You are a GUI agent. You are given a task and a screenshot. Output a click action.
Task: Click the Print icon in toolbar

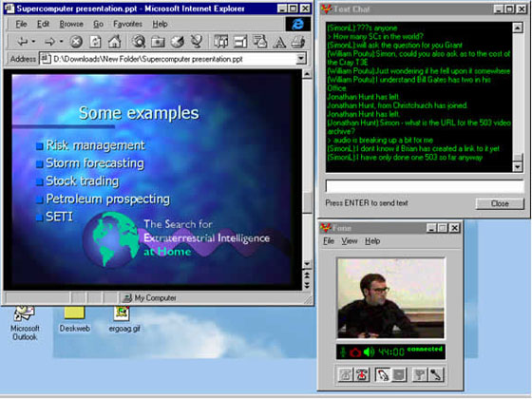298,42
